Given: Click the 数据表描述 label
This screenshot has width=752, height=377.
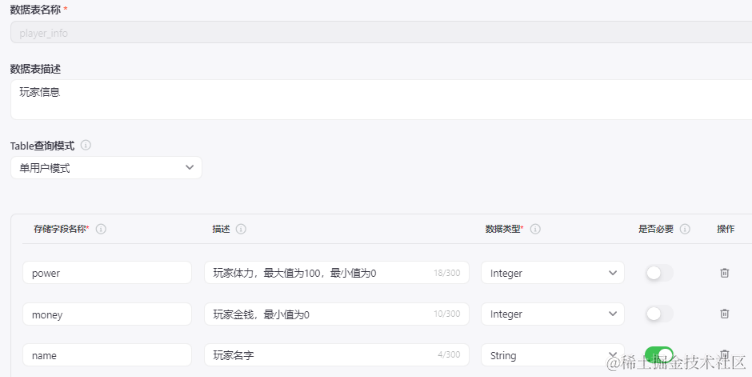Looking at the screenshot, I should (35, 69).
